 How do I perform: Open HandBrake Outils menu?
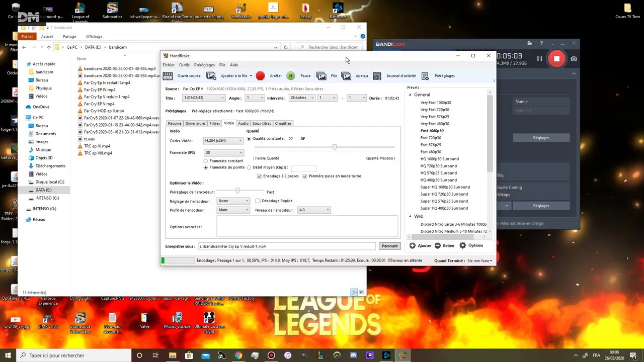click(184, 65)
